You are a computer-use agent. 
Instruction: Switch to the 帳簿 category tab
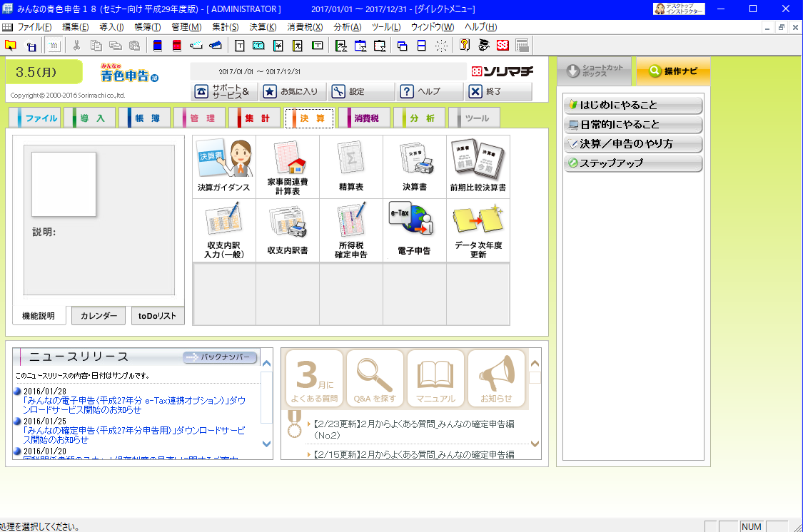146,118
